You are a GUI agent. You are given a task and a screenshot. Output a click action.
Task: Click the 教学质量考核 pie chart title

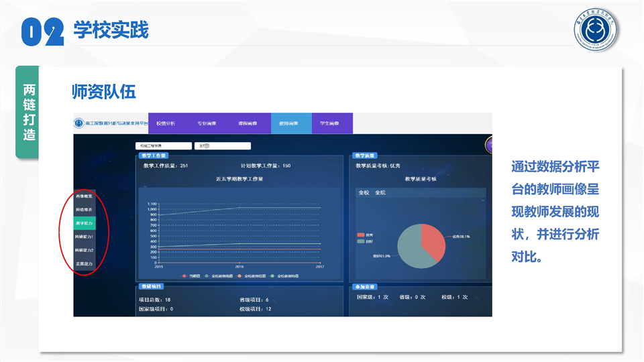tap(421, 179)
